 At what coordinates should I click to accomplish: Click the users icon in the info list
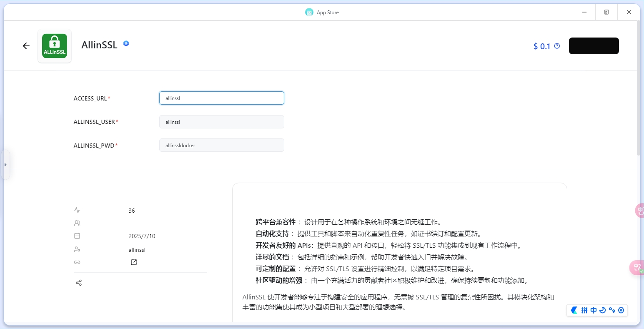[x=77, y=223]
